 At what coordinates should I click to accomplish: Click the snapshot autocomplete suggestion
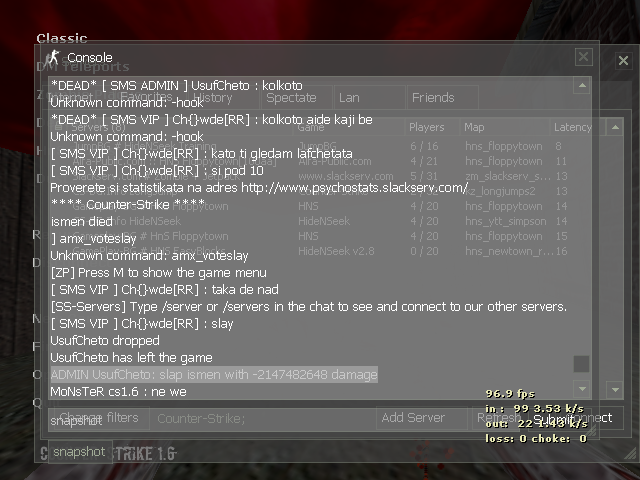(80, 452)
